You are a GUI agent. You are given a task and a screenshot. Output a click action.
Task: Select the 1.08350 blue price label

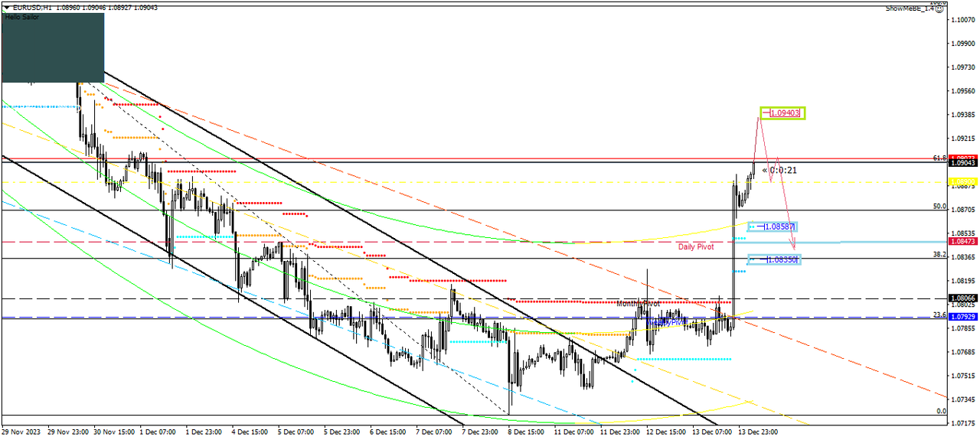(773, 259)
